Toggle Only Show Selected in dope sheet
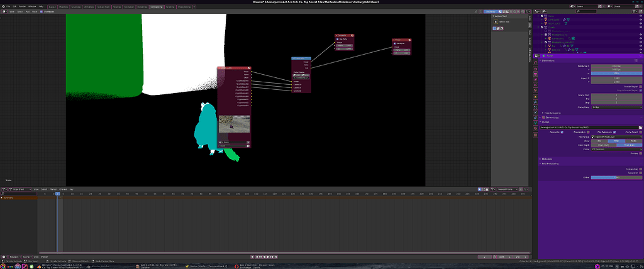 [x=479, y=189]
